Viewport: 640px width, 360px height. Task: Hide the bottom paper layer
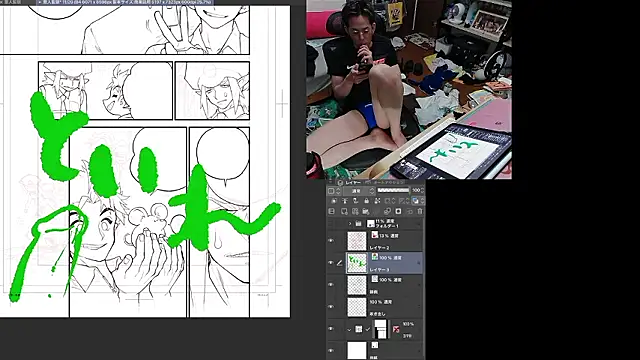pos(331,351)
